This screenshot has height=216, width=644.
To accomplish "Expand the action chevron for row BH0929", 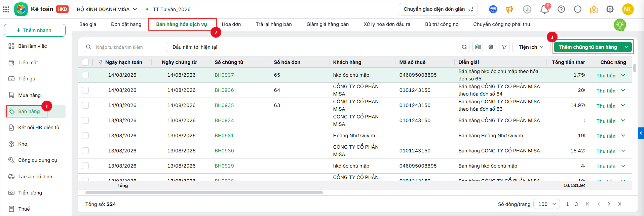I will (x=623, y=166).
